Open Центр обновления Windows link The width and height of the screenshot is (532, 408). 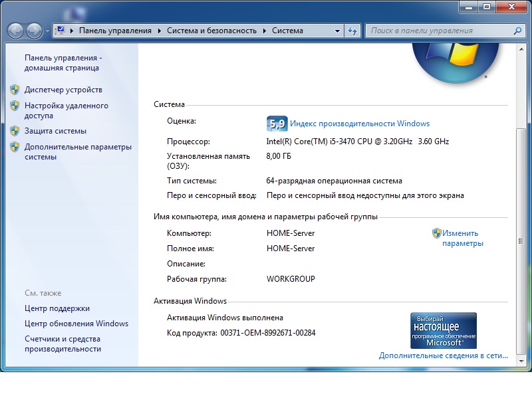coord(76,324)
